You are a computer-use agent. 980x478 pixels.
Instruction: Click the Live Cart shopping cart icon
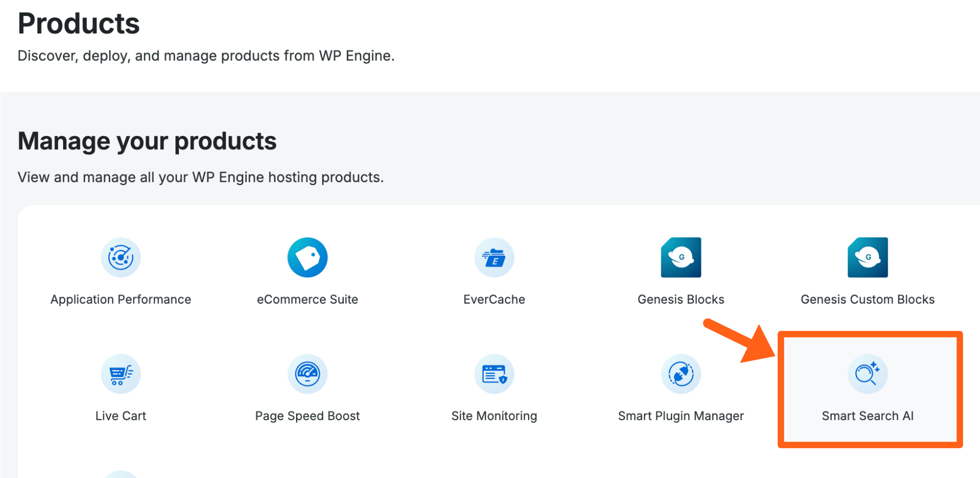[x=121, y=374]
